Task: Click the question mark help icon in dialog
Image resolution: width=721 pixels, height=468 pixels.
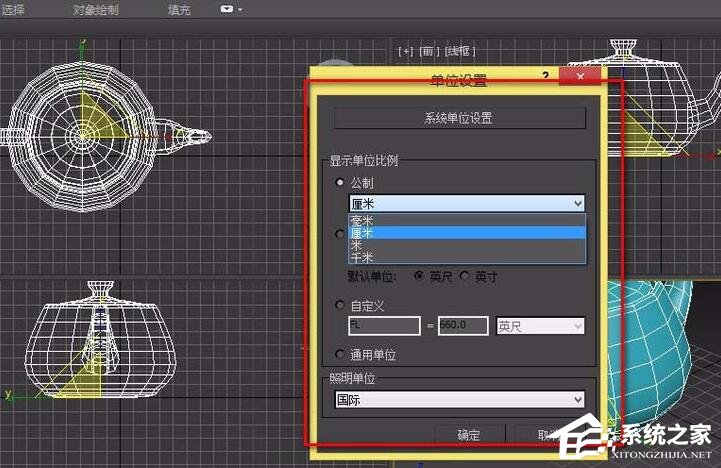Action: click(545, 76)
